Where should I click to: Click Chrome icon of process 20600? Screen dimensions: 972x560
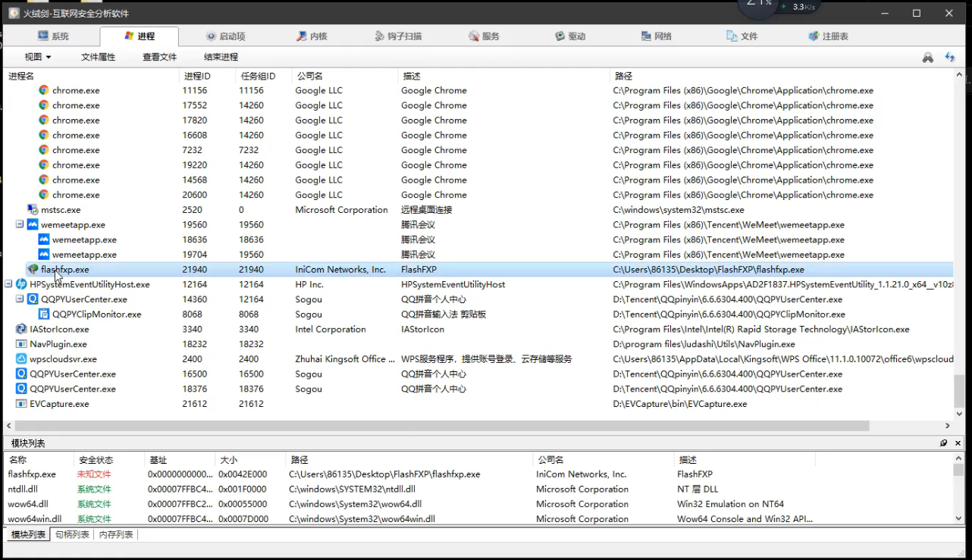coord(44,195)
